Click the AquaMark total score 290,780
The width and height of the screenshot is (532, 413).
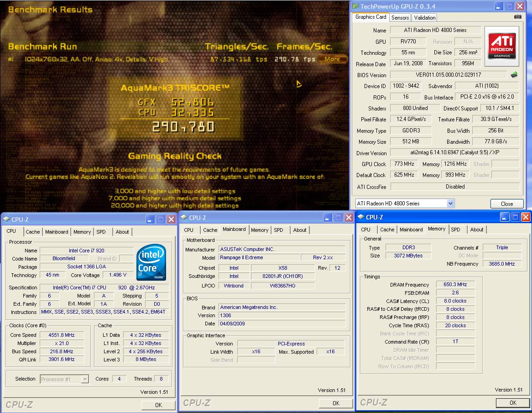183,127
